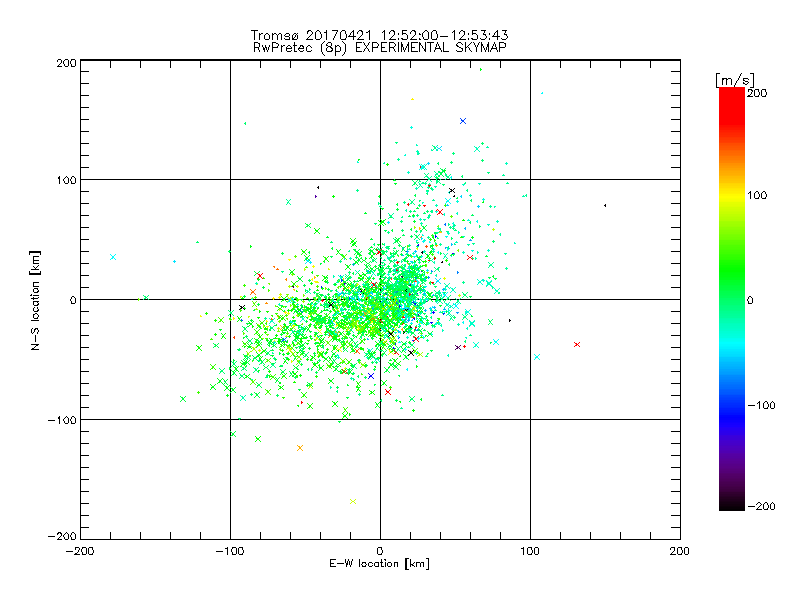Image resolution: width=800 pixels, height=600 pixels.
Task: Click the y-axis tick label '200'
Action: (x=66, y=63)
